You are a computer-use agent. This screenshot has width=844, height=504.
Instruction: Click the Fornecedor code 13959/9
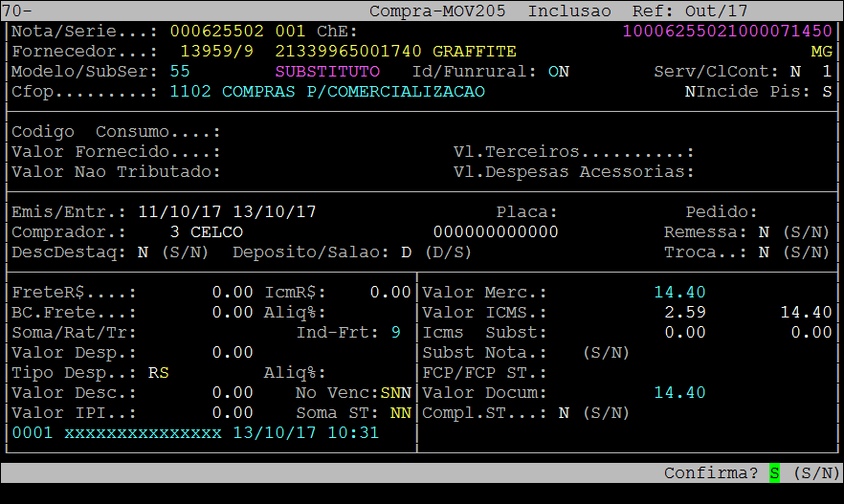tap(216, 51)
